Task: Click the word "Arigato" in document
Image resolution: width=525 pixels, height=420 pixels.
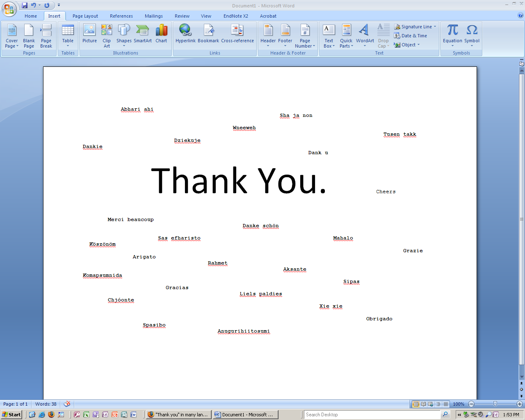Action: [144, 257]
